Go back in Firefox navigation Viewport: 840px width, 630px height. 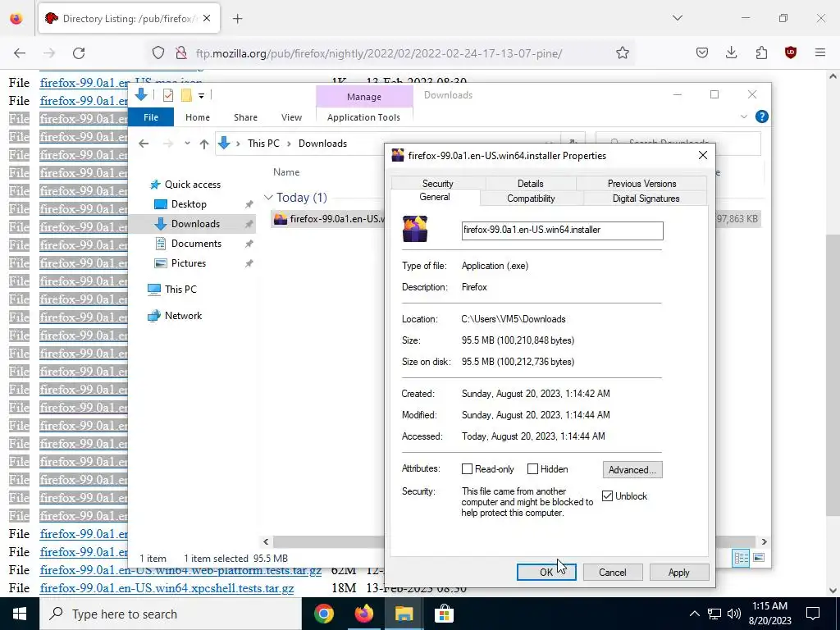(x=20, y=53)
